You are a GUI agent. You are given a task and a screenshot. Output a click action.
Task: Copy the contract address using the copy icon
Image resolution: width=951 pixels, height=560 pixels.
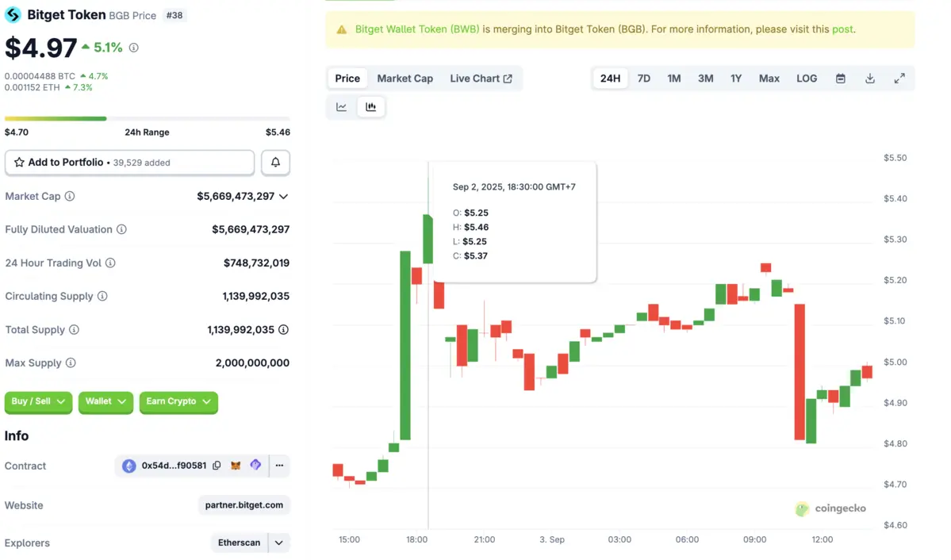coord(217,466)
